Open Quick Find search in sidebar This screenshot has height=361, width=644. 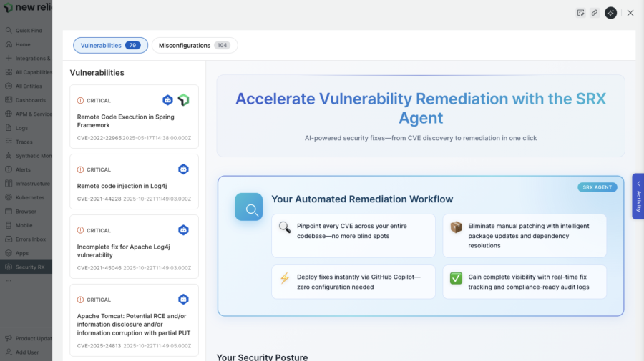pyautogui.click(x=26, y=30)
